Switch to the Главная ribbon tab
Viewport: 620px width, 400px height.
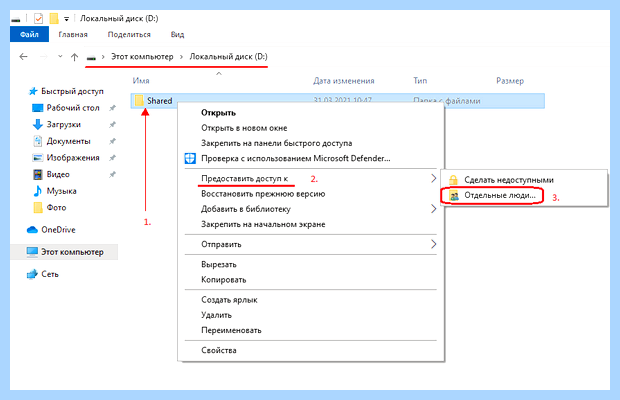point(73,34)
